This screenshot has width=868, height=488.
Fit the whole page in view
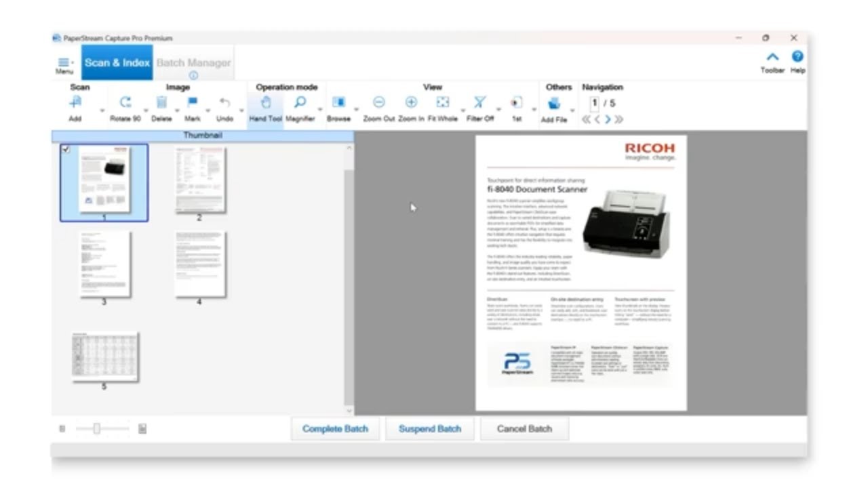[443, 102]
